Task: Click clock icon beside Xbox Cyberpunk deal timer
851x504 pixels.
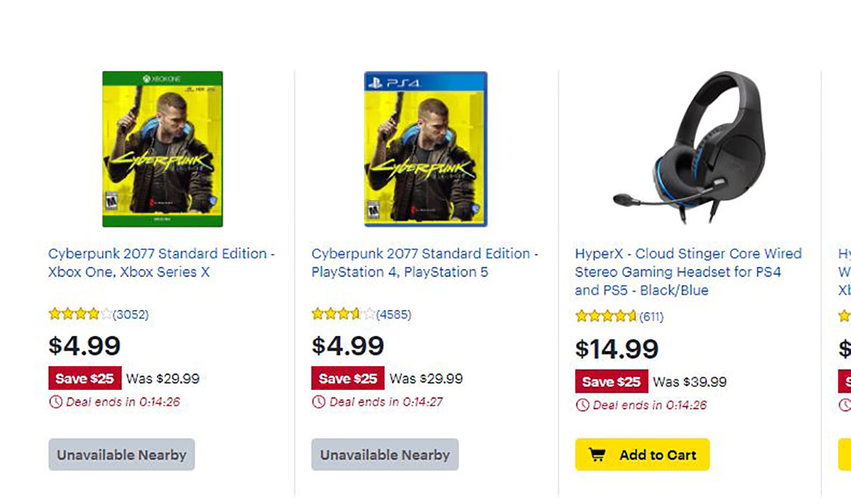Action: point(55,402)
